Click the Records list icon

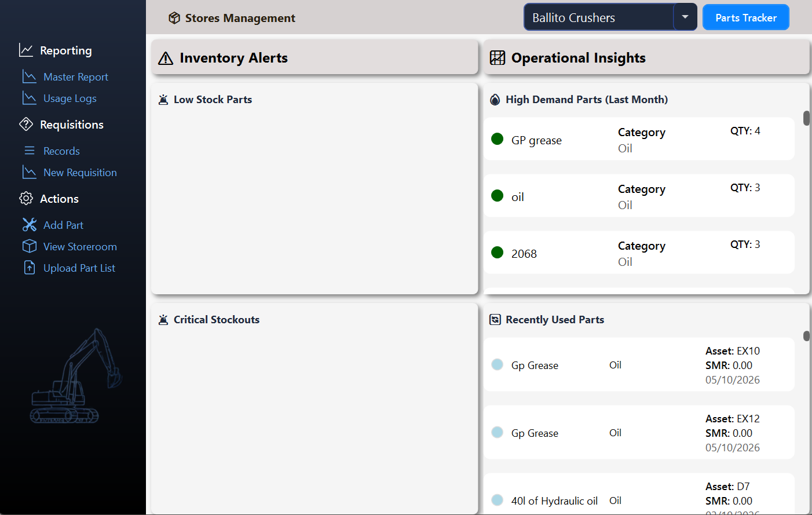coord(29,151)
